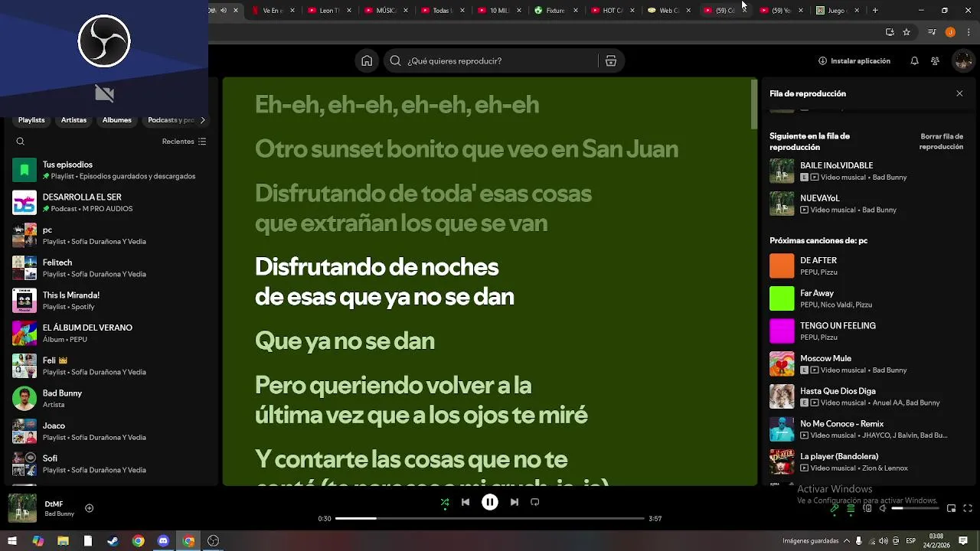
Task: Skip to previous track
Action: 465,502
